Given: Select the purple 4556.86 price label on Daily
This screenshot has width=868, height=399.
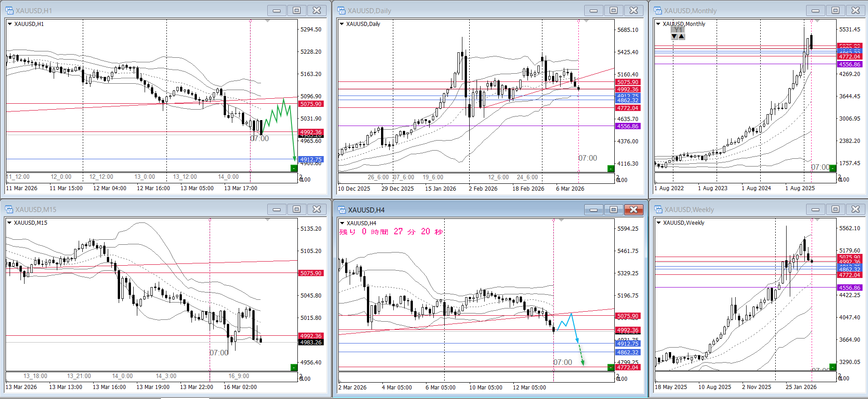Looking at the screenshot, I should pos(627,126).
